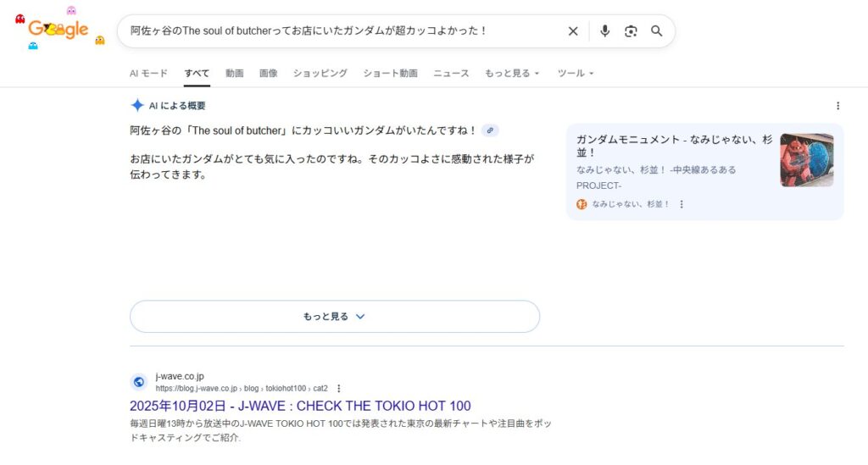Go to the ニュース tab
The height and width of the screenshot is (465, 868).
pyautogui.click(x=451, y=74)
